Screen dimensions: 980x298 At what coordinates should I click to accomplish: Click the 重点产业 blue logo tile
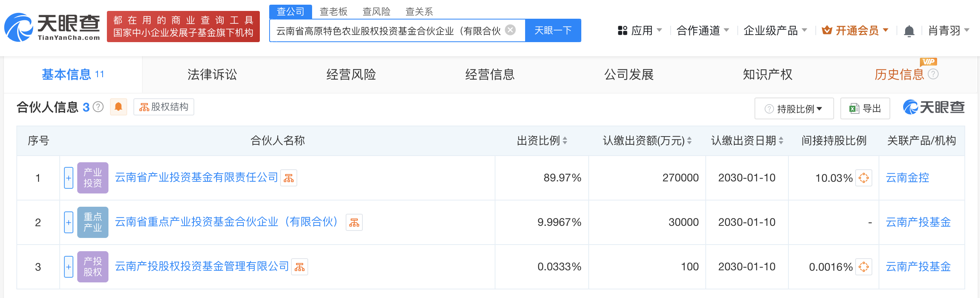pos(93,222)
